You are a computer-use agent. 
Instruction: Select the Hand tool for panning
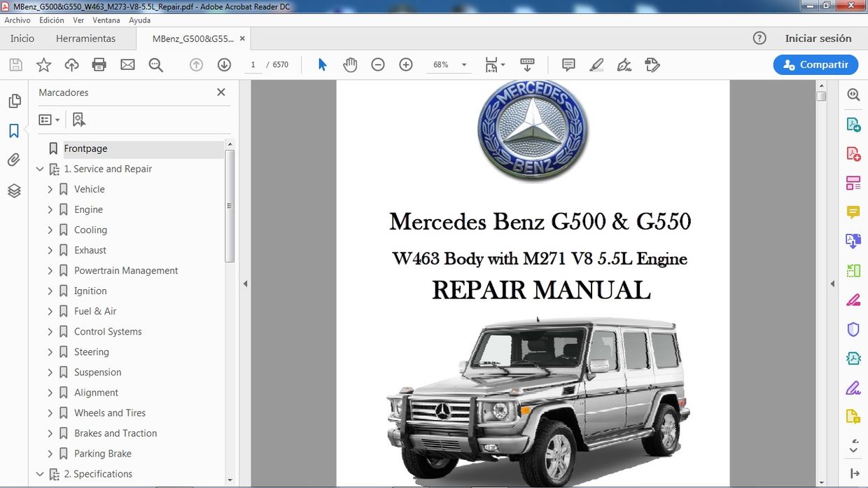[x=350, y=64]
